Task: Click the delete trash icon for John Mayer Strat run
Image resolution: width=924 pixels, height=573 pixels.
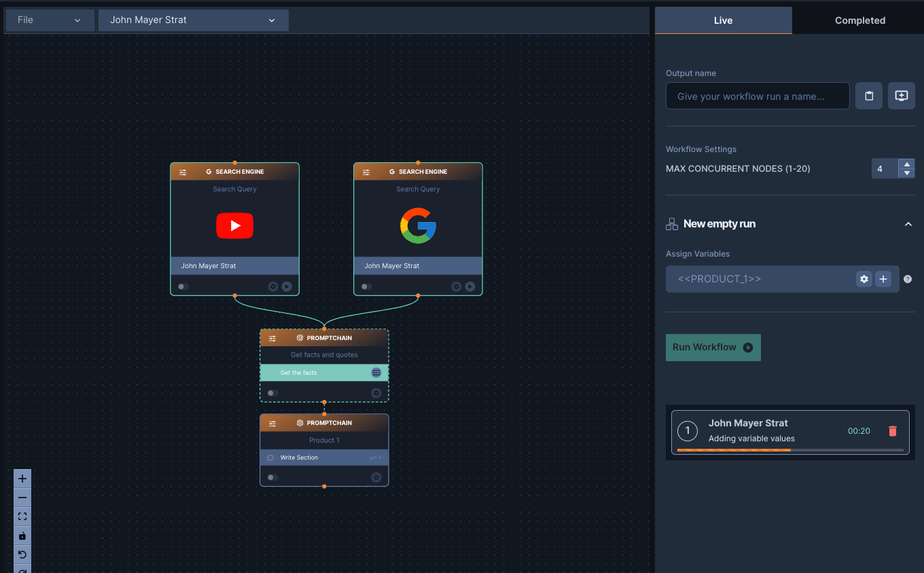Action: (x=893, y=431)
